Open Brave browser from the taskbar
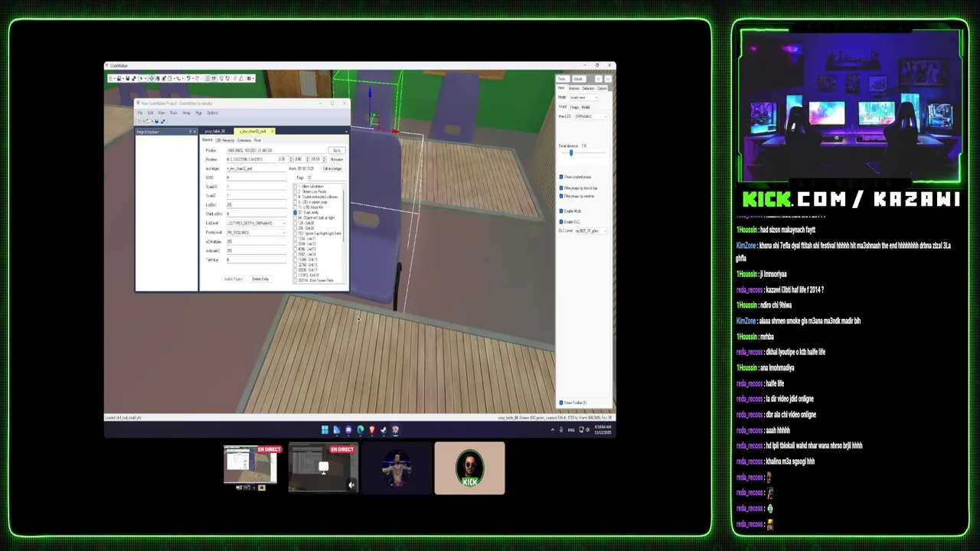 [x=372, y=430]
